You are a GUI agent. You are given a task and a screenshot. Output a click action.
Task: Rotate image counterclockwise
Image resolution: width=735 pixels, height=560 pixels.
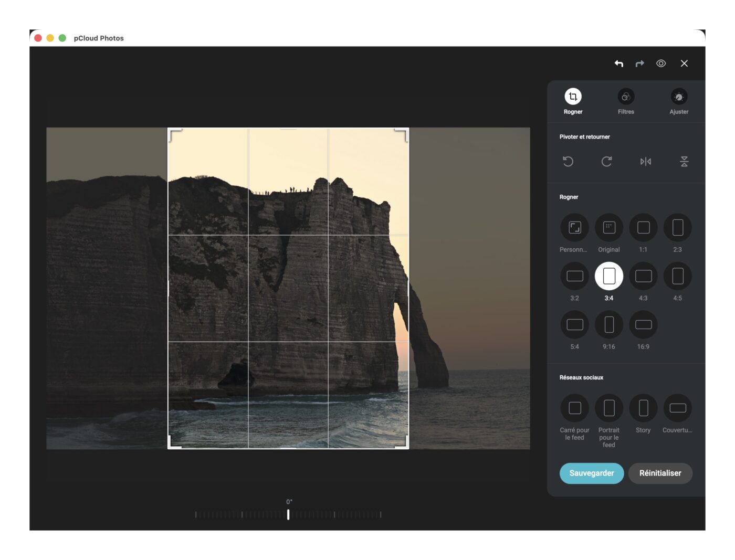tap(568, 162)
